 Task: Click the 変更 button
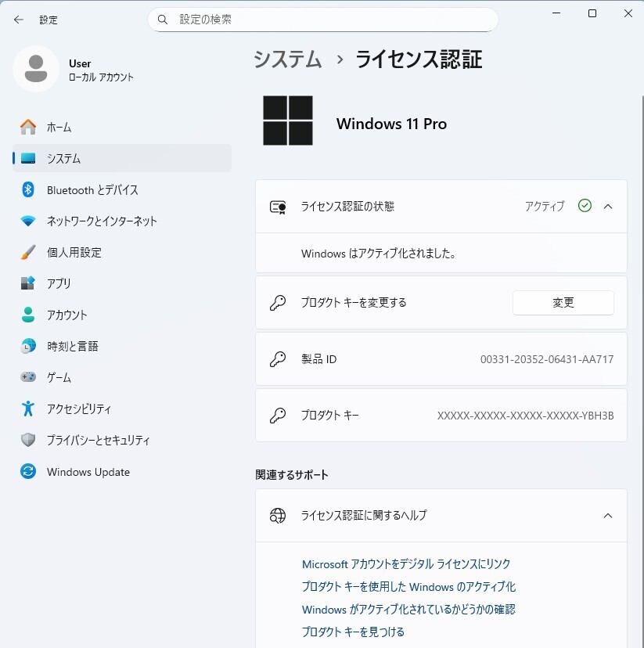(563, 303)
